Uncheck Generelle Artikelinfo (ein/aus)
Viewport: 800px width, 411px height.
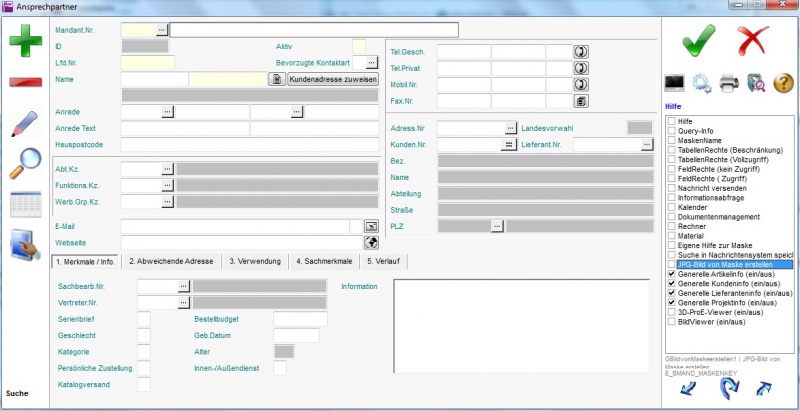pos(672,273)
